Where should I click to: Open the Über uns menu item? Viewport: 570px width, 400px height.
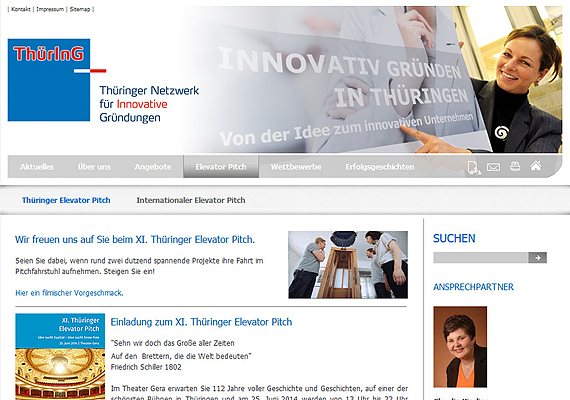pos(94,167)
